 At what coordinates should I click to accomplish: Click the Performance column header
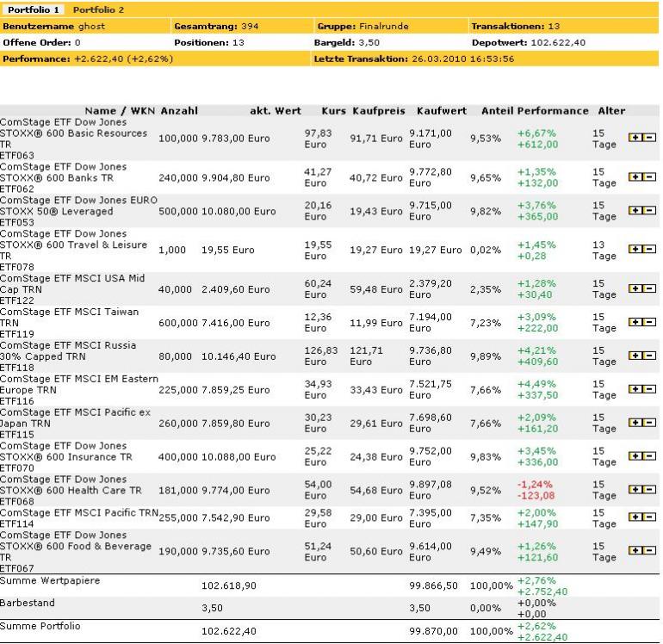tap(553, 111)
